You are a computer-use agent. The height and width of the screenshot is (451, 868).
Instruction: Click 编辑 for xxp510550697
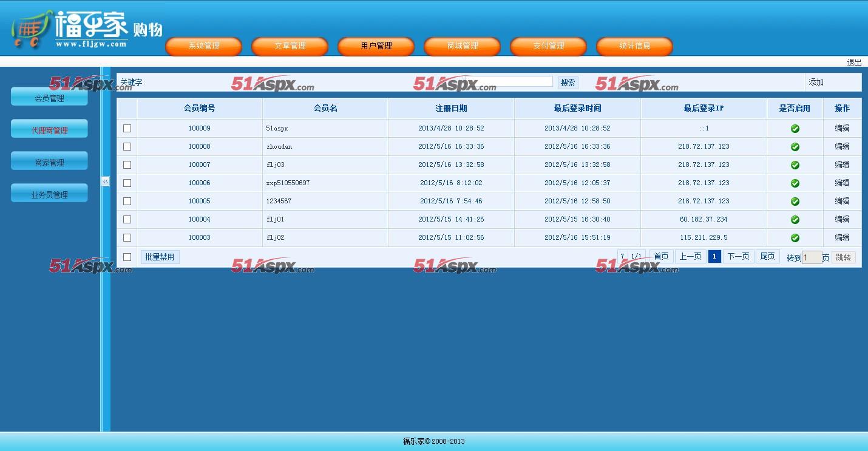click(842, 183)
